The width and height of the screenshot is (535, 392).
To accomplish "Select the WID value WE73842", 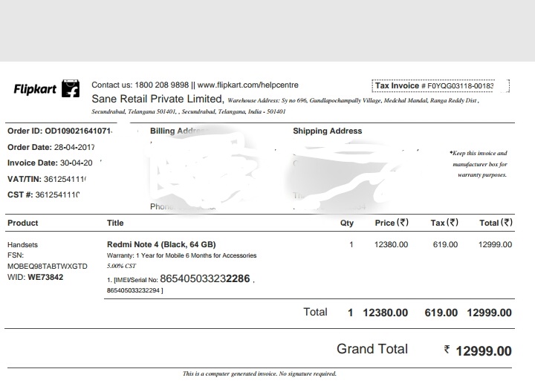I will pos(45,277).
